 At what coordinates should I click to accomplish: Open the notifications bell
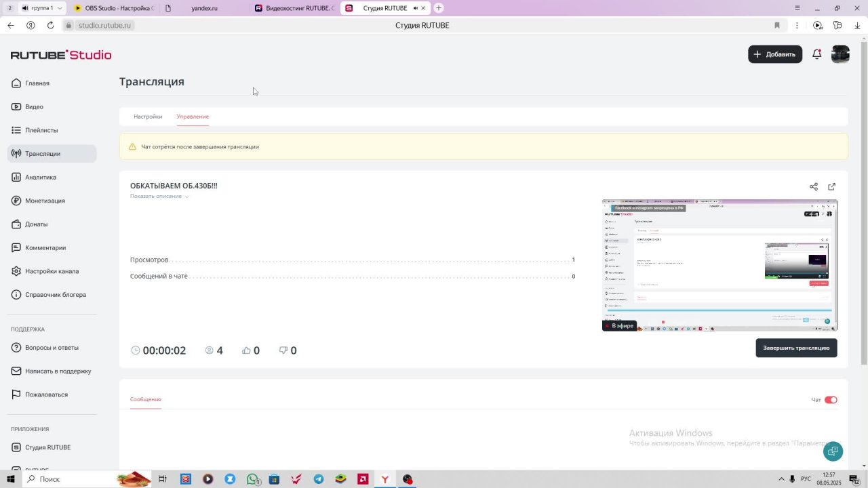tap(817, 54)
